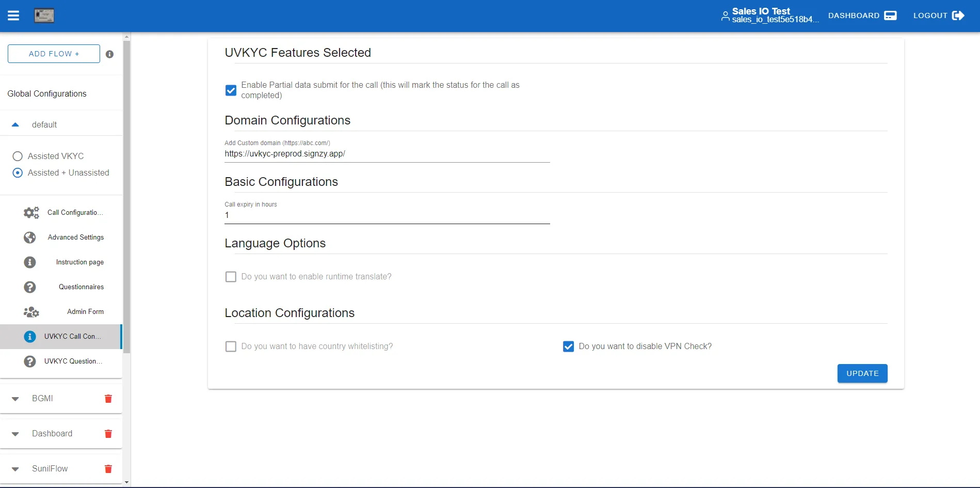Expand the Dashboard flow

click(15, 434)
